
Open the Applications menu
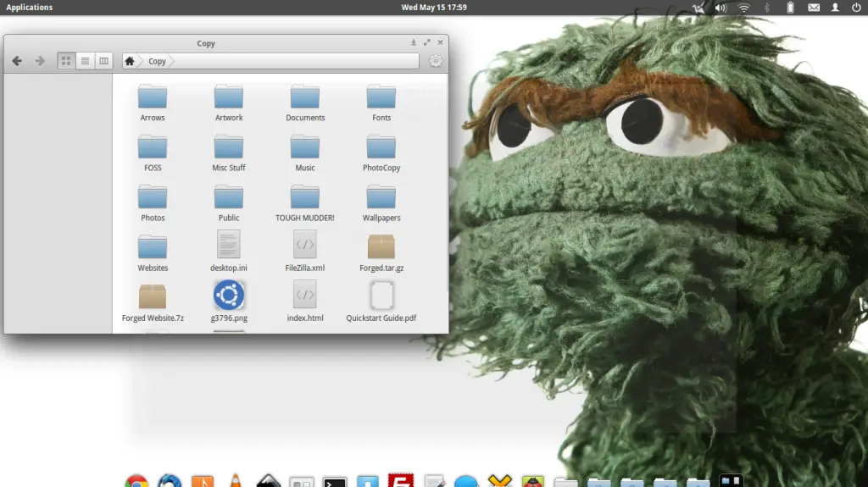30,8
